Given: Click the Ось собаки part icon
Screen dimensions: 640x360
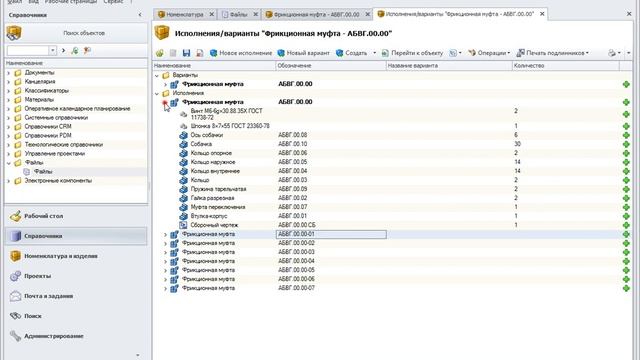Looking at the screenshot, I should tap(184, 135).
